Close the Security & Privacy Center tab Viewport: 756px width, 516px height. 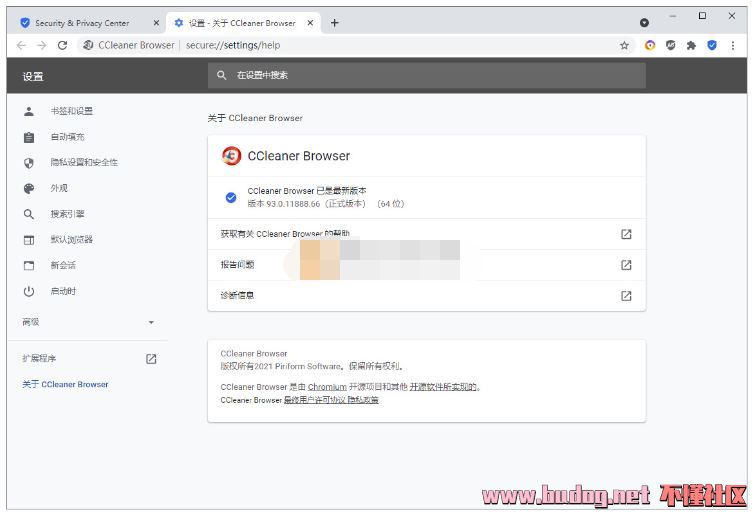[156, 23]
